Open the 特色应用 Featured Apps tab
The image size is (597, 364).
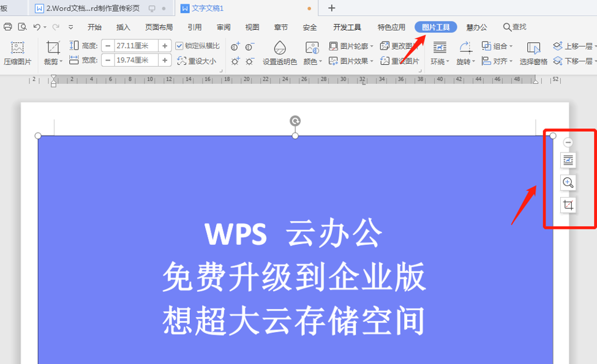[391, 27]
